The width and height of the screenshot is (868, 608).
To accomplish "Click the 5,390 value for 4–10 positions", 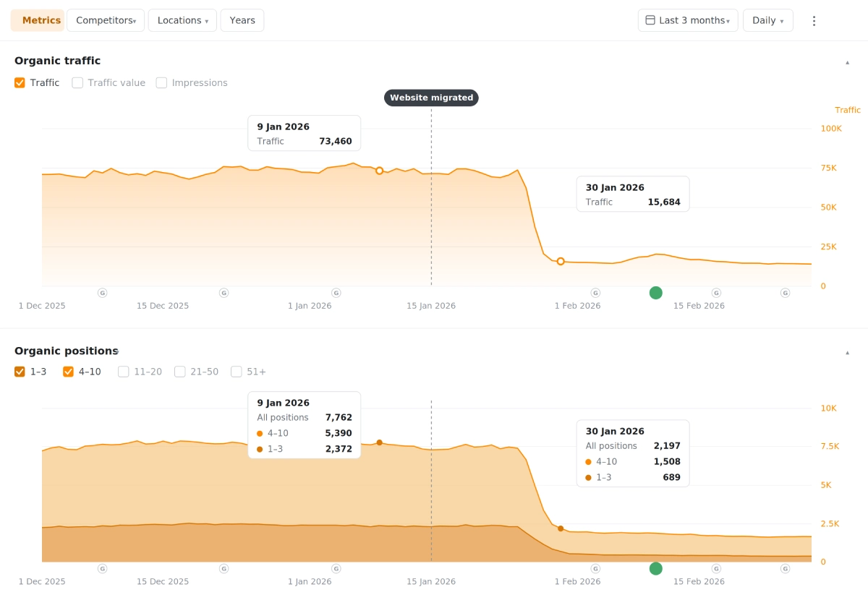I will coord(339,433).
